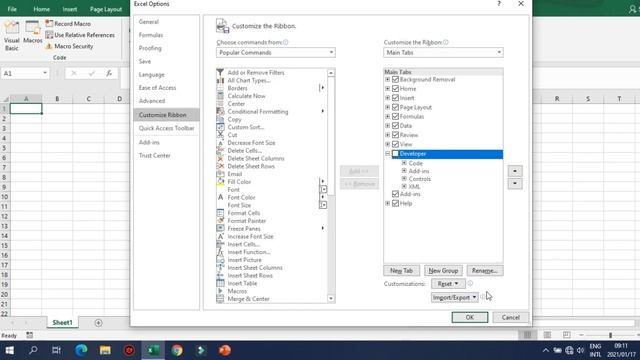
Task: Select Insert Table command
Action: tap(242, 283)
